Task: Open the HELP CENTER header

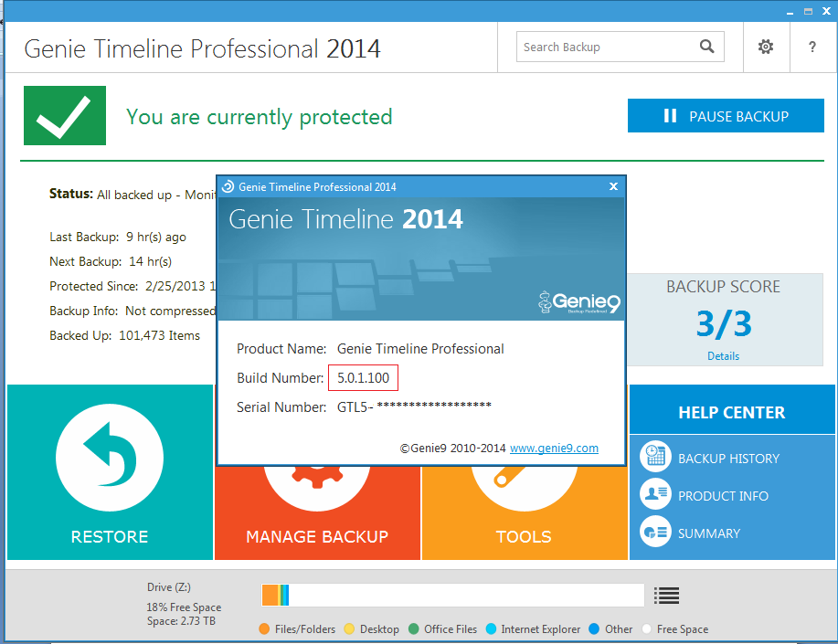Action: pyautogui.click(x=732, y=410)
